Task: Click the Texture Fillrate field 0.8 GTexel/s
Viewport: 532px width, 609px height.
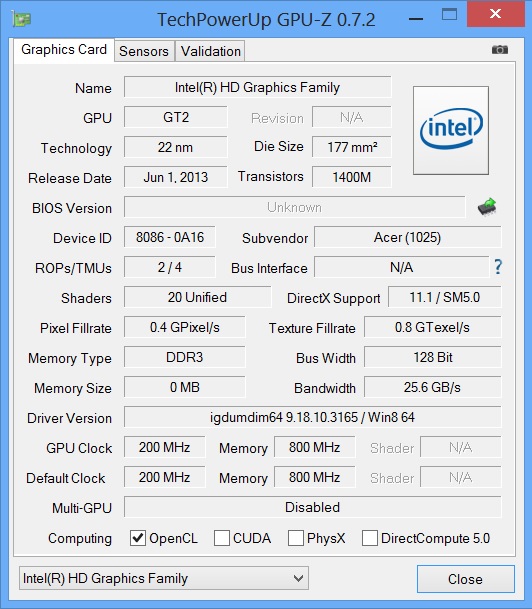Action: (433, 327)
